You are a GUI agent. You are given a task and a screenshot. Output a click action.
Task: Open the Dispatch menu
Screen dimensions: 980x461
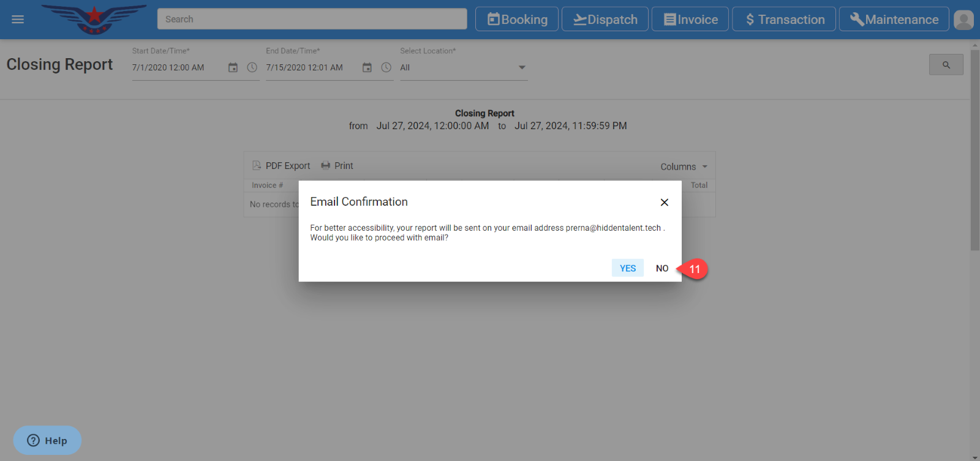[605, 20]
